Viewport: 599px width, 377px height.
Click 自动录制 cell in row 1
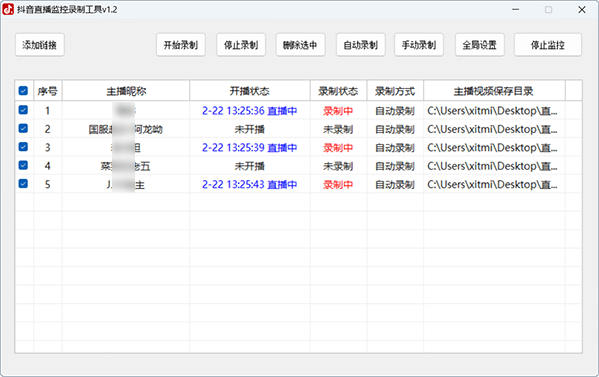click(x=395, y=111)
